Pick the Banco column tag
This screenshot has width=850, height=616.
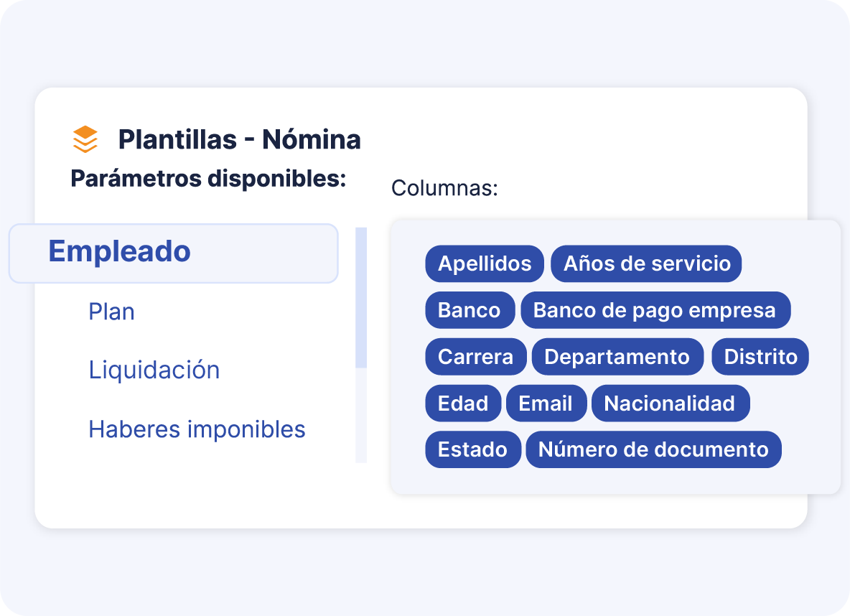(x=470, y=309)
